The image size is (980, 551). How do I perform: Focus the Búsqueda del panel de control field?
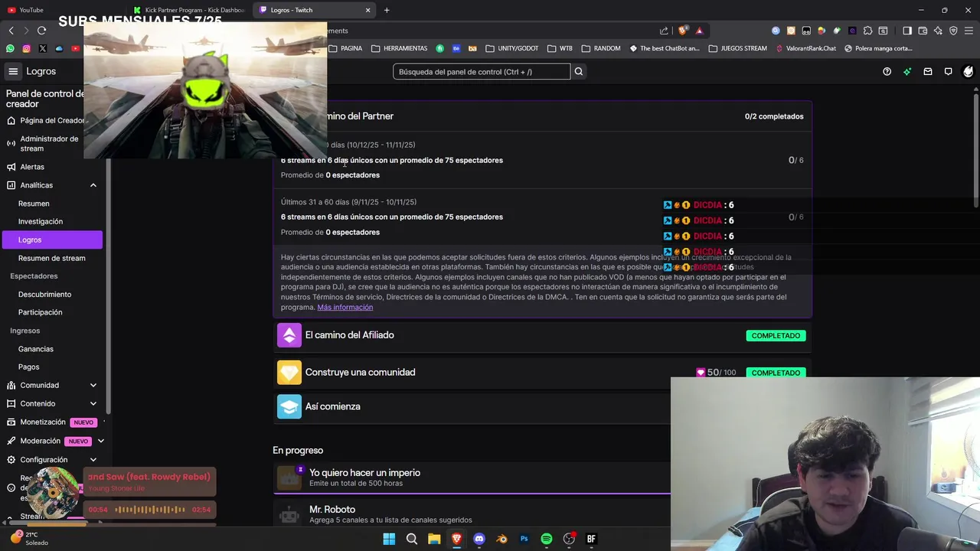point(482,71)
